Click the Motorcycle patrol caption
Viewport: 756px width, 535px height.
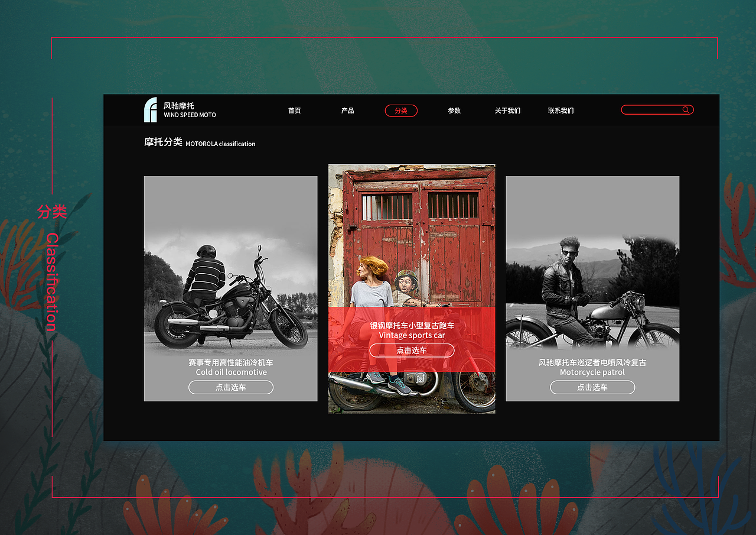[x=592, y=372]
